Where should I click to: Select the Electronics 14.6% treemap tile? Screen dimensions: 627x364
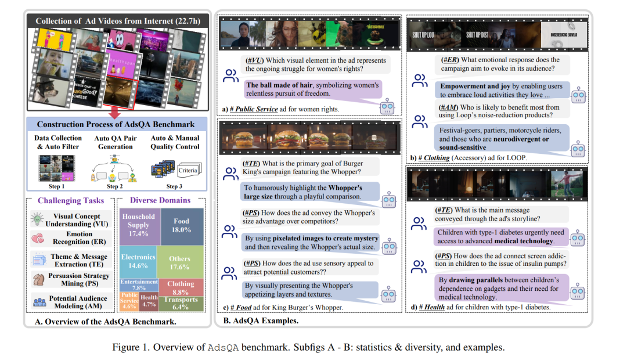click(138, 262)
